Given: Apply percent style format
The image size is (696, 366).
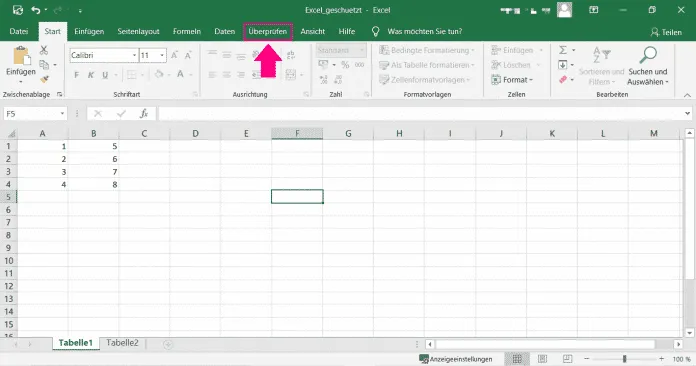Looking at the screenshot, I should coord(345,65).
